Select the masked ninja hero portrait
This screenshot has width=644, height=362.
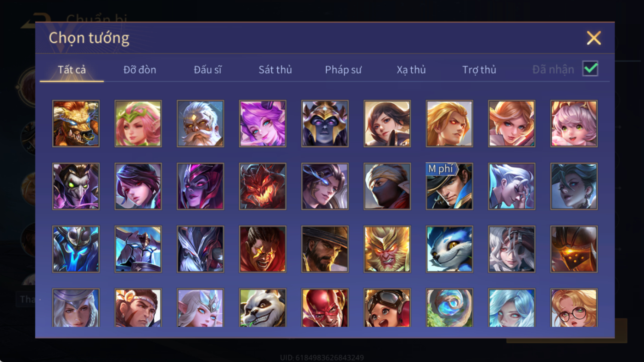coord(387,186)
